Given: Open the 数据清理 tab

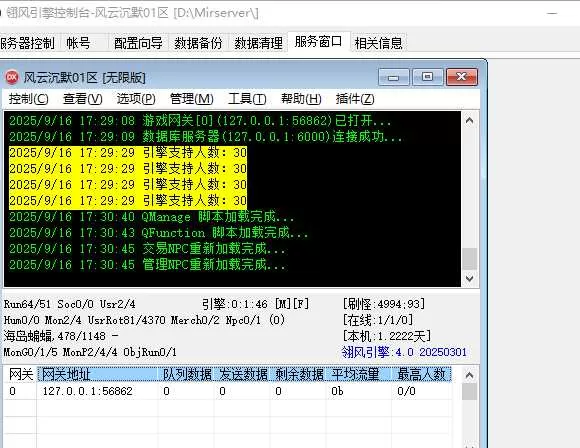Looking at the screenshot, I should click(x=258, y=43).
